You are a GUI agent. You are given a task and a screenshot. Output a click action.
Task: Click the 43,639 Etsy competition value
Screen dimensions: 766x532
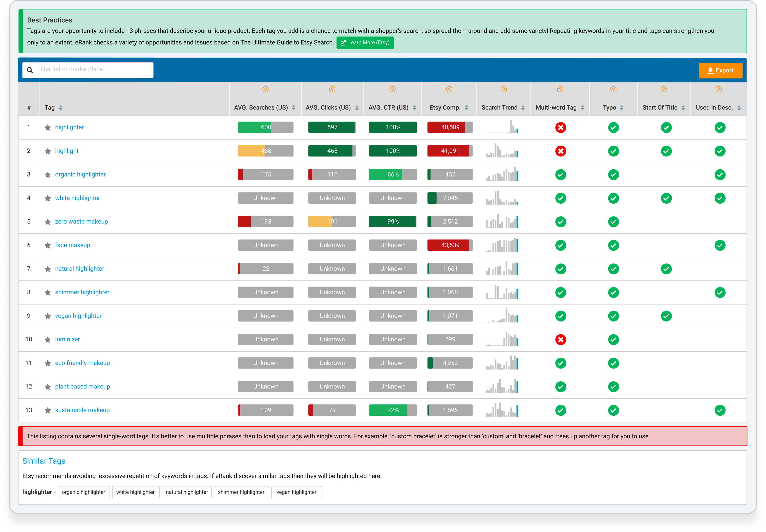point(450,245)
